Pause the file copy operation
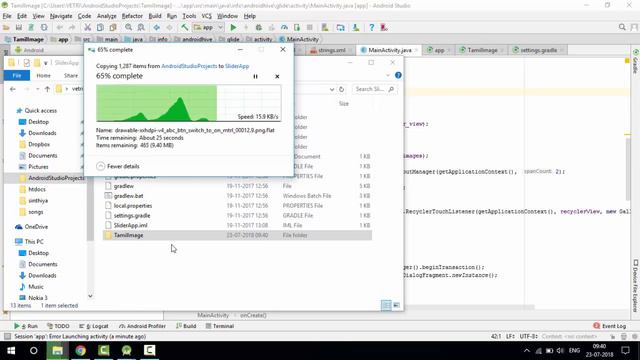640x360 pixels. pos(256,76)
